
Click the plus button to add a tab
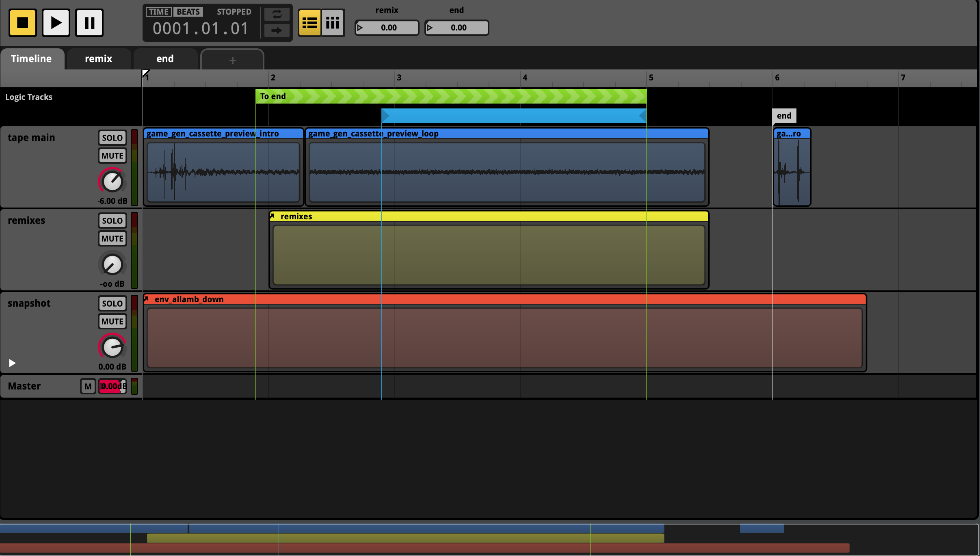pos(232,60)
